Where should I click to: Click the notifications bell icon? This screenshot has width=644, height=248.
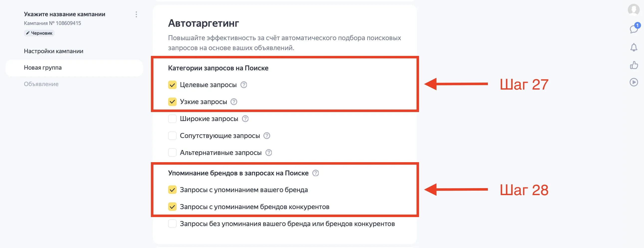(x=634, y=48)
